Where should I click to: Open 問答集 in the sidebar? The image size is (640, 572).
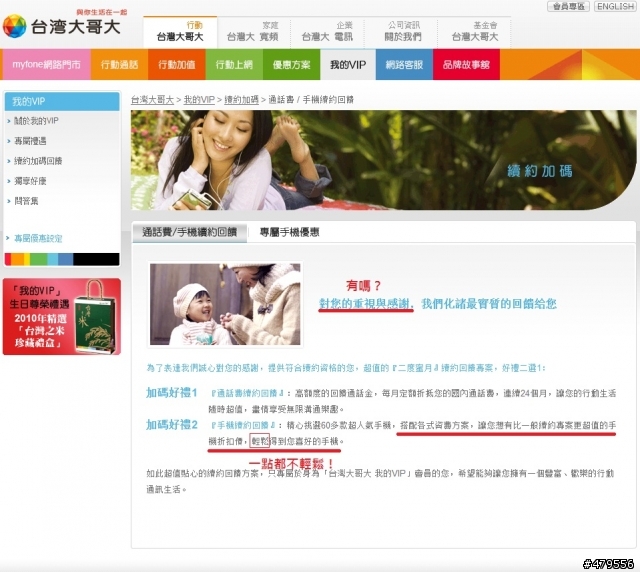coord(26,201)
